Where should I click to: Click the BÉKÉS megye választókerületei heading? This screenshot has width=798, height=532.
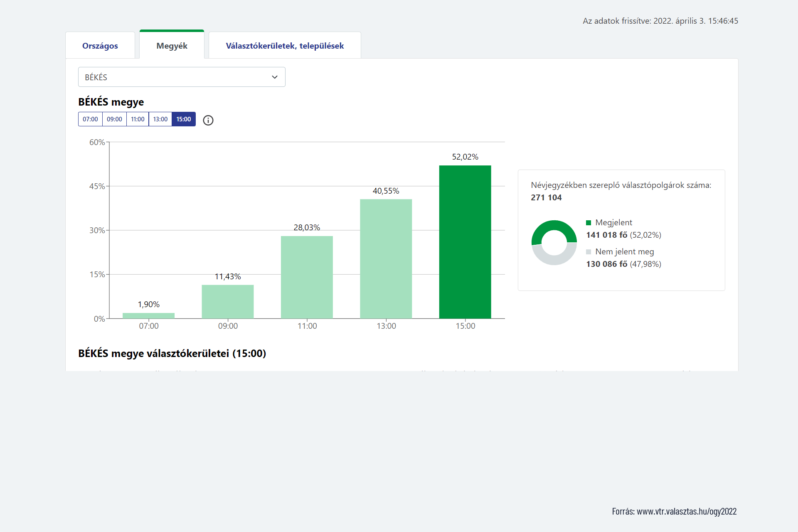[x=172, y=353]
